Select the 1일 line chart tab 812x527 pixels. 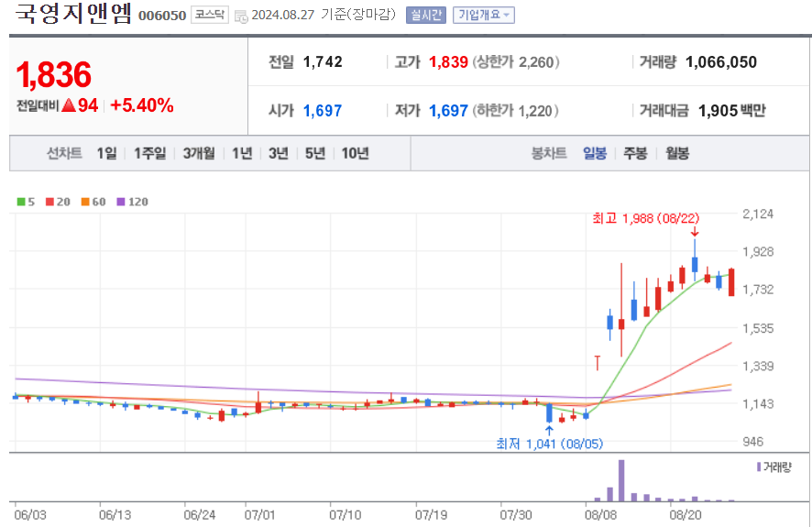106,153
